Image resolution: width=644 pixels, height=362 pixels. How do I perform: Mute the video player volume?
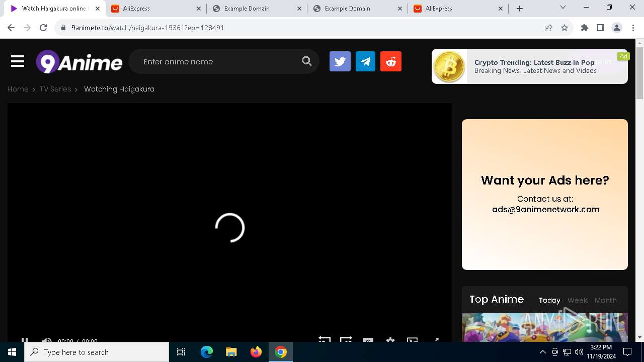(x=46, y=340)
